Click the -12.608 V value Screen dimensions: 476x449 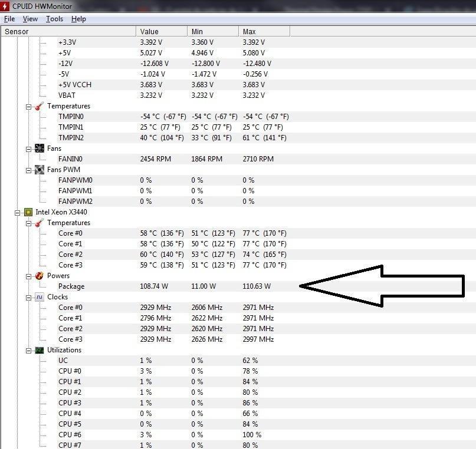(154, 64)
